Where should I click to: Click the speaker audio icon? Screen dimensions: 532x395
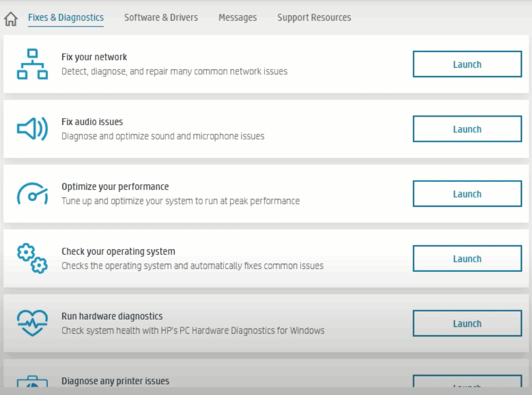32,129
